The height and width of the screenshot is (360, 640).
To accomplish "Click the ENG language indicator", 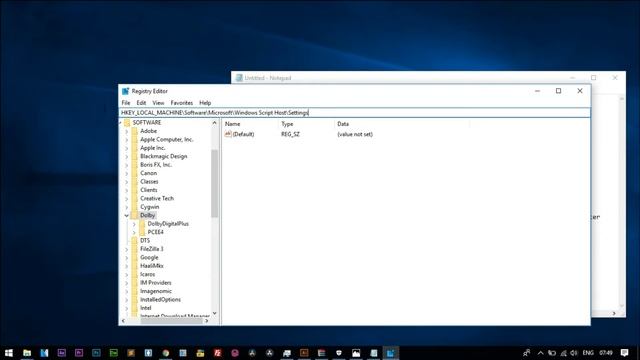I will 588,353.
